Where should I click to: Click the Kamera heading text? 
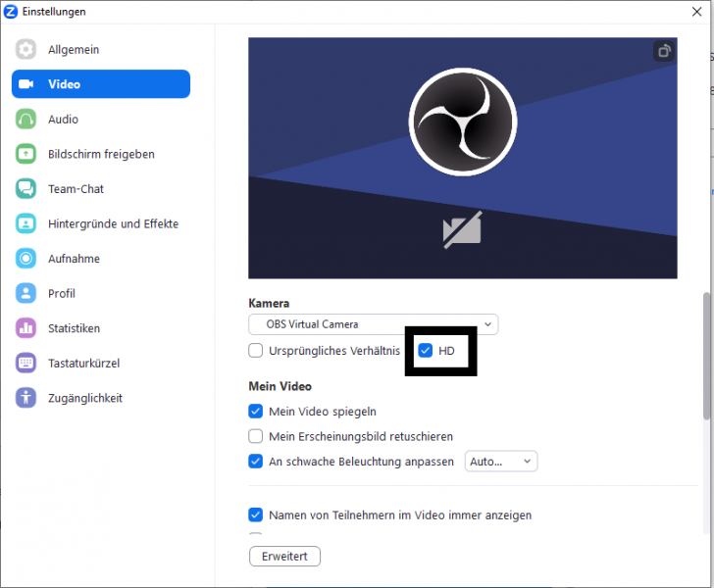(x=269, y=303)
